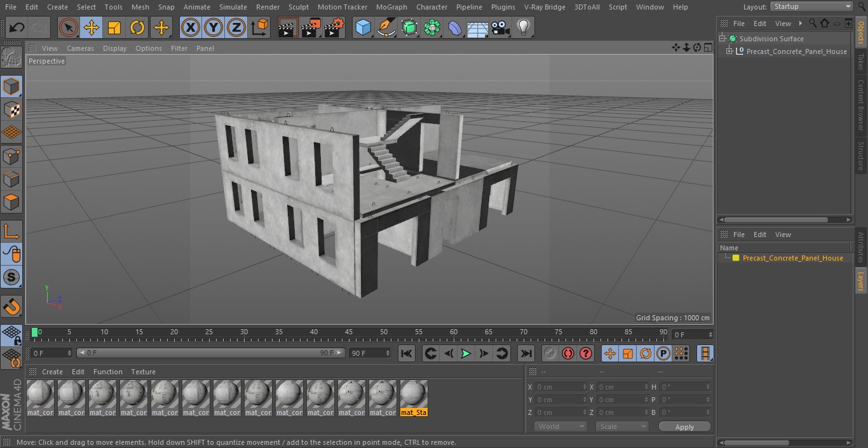This screenshot has width=868, height=448.
Task: Switch to Texture mode
Action: (x=11, y=109)
